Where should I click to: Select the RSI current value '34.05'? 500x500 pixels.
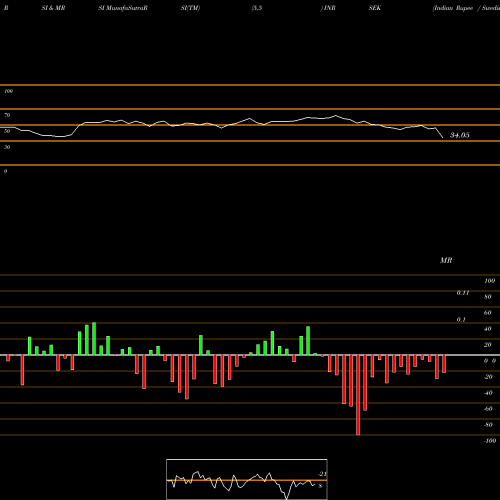(460, 135)
